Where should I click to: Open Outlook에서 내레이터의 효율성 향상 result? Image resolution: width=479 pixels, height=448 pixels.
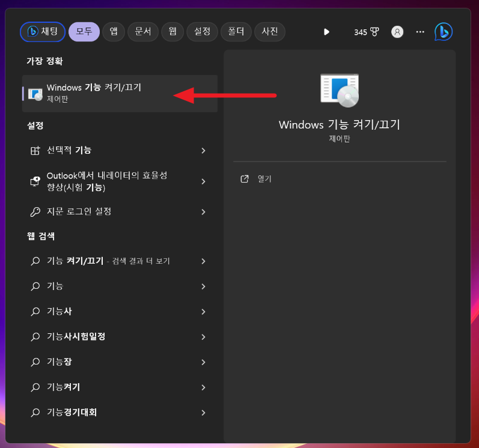pos(120,181)
